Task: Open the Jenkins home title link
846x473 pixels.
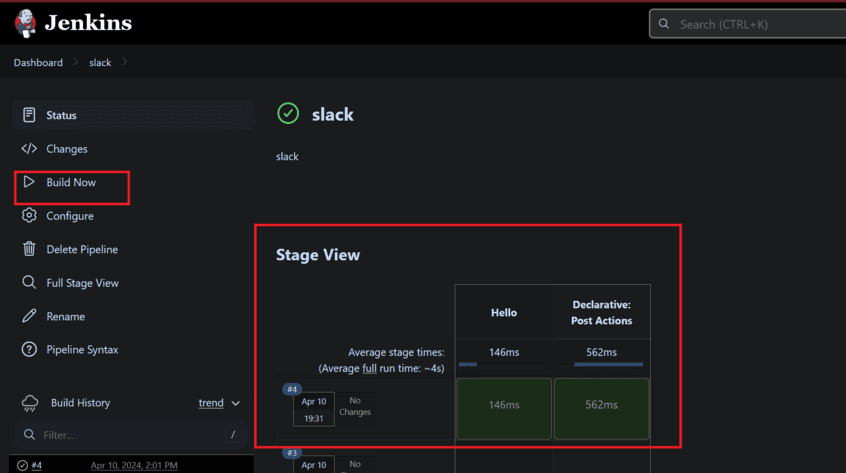Action: tap(88, 23)
